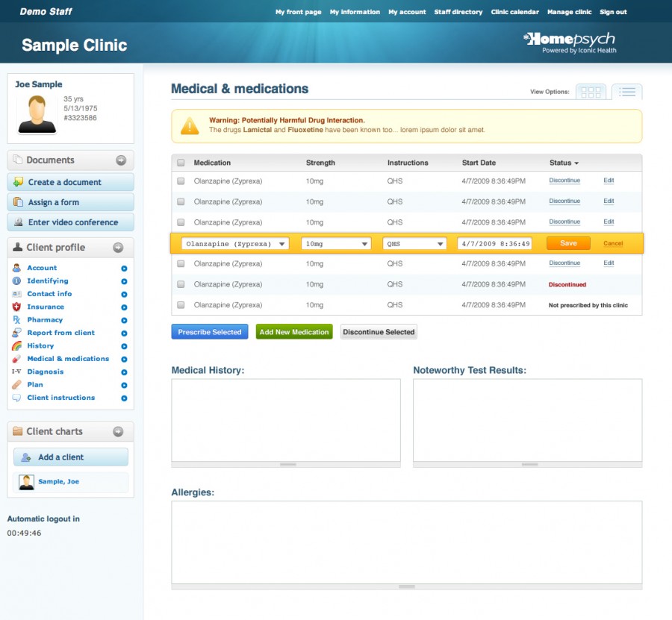Open the Olanzapine (Zyprexa) medication dropdown

click(x=235, y=244)
